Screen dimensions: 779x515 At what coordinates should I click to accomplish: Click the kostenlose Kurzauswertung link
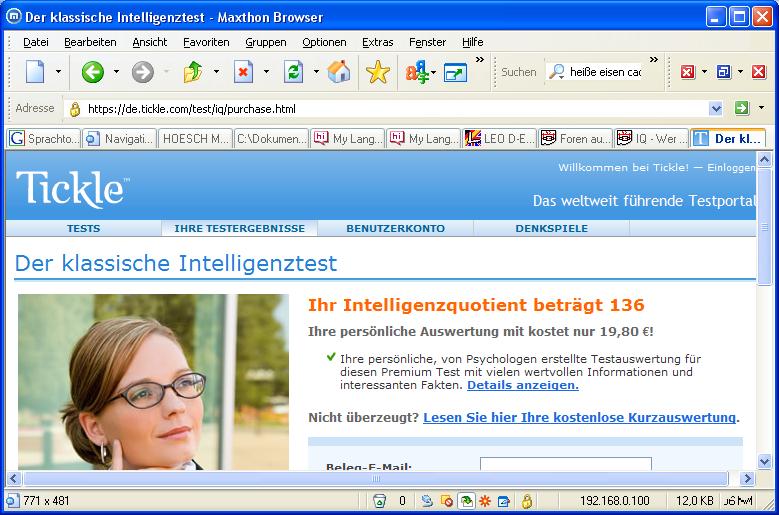click(x=579, y=418)
